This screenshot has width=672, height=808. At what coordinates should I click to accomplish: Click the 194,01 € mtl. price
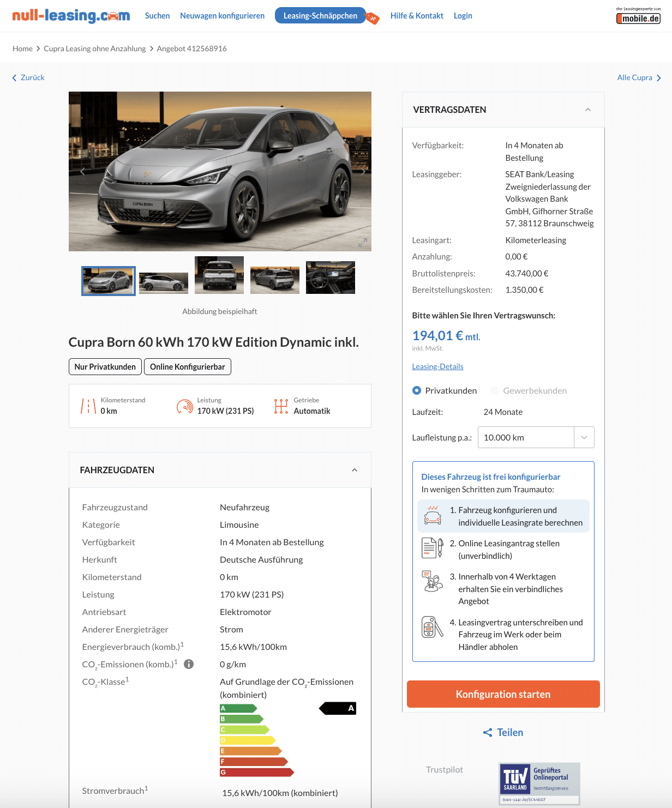click(446, 336)
